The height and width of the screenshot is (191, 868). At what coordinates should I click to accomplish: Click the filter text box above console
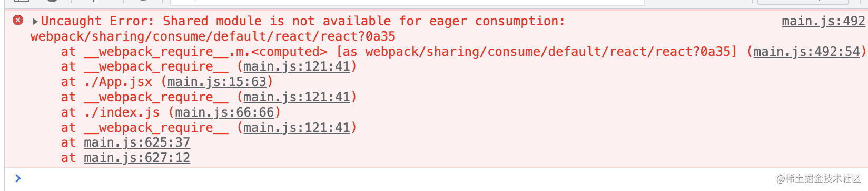[x=408, y=2]
